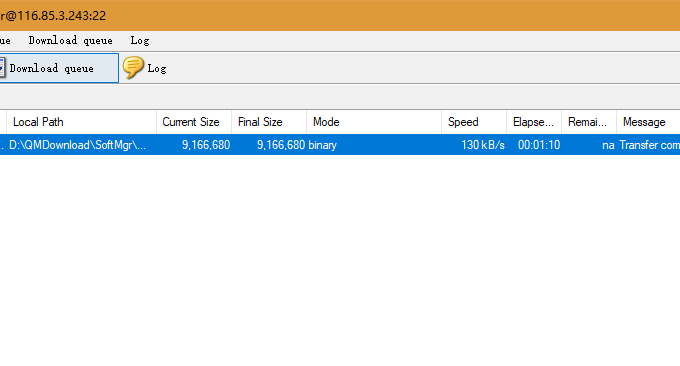This screenshot has width=680, height=366.
Task: Open the Log menu
Action: point(140,41)
